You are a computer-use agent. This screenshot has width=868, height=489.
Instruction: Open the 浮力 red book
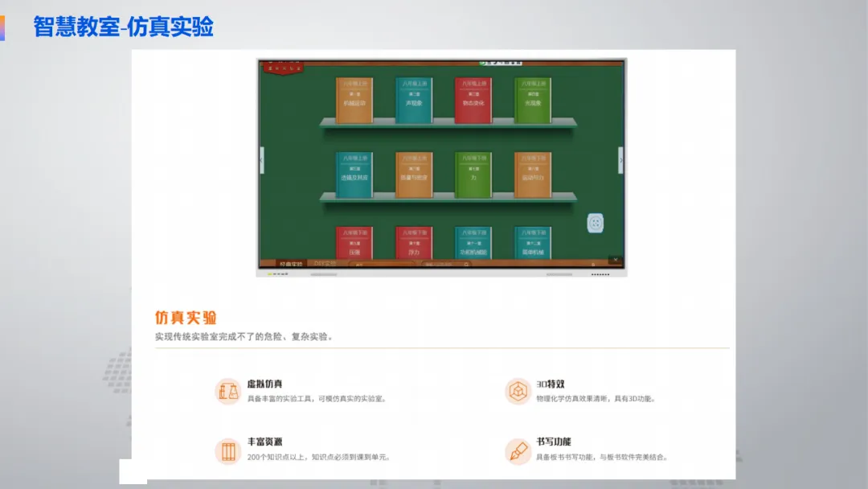pos(414,243)
